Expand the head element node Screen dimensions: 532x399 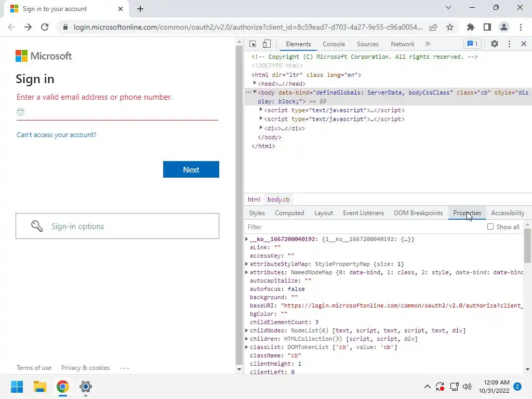255,83
